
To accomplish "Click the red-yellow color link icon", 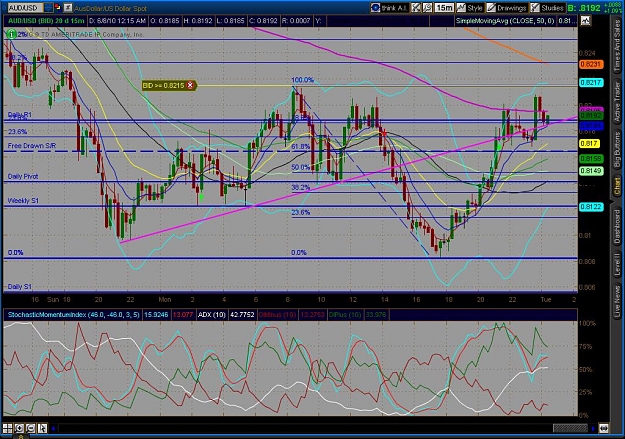I will [58, 8].
